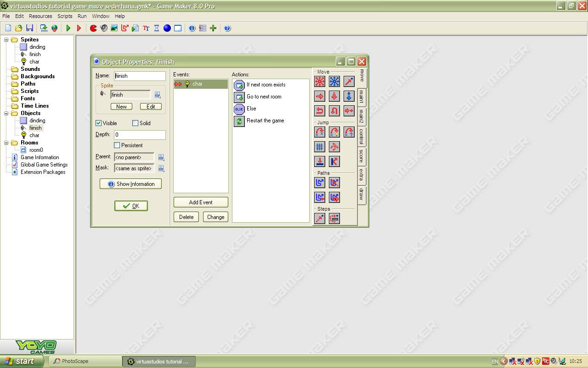
Task: Click the New sprite button
Action: (121, 106)
